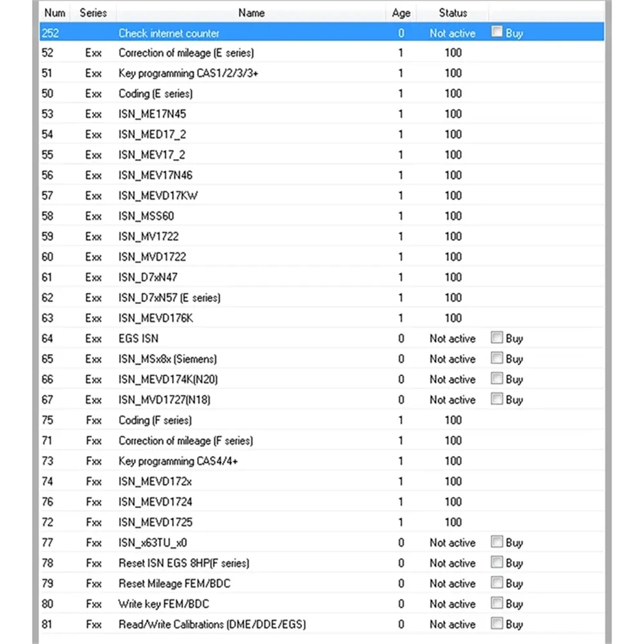Click the Series column header
The height and width of the screenshot is (644, 644).
point(93,13)
